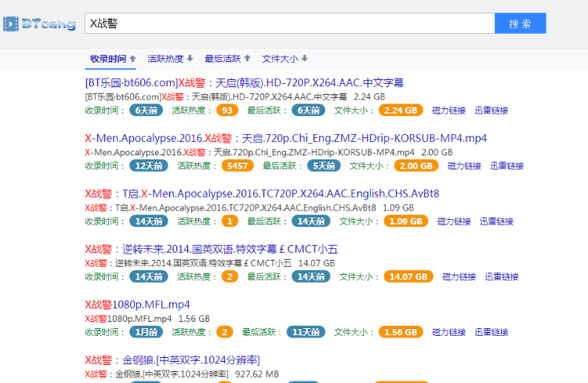Click 磁力链接 for the 2.00 GB result
588x383 pixels.
(x=464, y=166)
